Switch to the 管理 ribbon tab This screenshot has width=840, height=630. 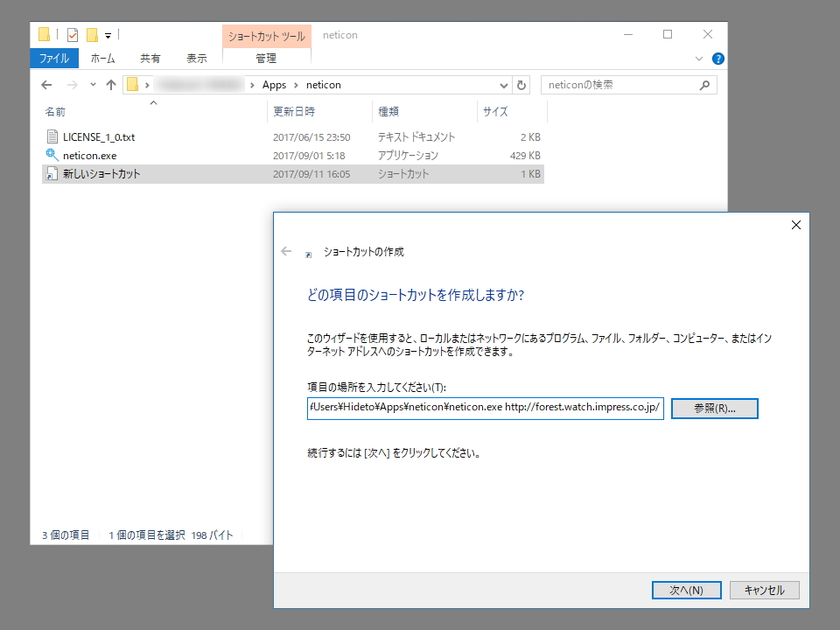coord(267,58)
